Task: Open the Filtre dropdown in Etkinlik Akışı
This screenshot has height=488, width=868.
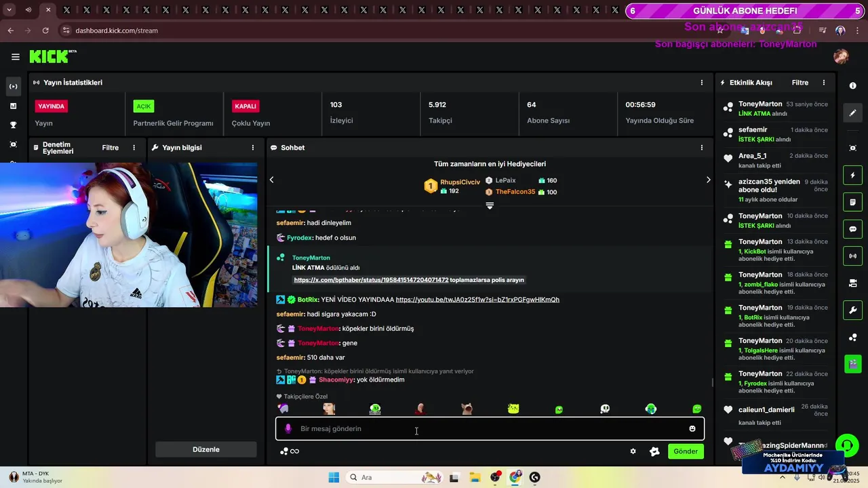Action: click(x=800, y=83)
